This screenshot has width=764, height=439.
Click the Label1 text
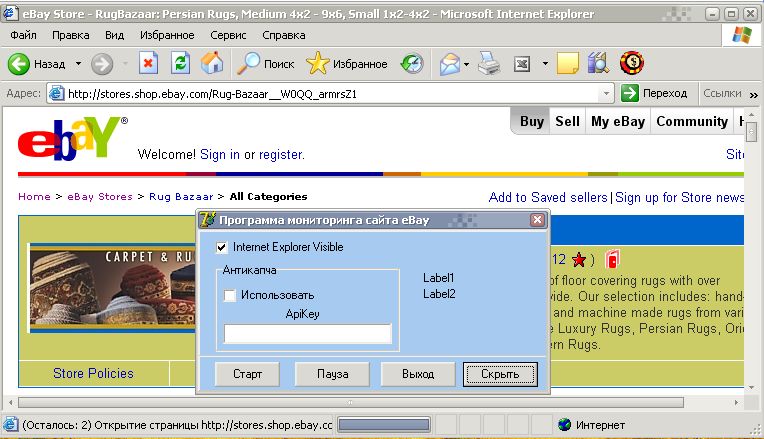tap(439, 278)
